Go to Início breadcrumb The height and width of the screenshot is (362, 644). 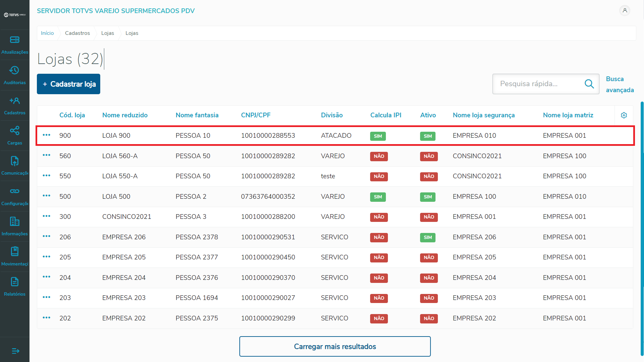[47, 33]
